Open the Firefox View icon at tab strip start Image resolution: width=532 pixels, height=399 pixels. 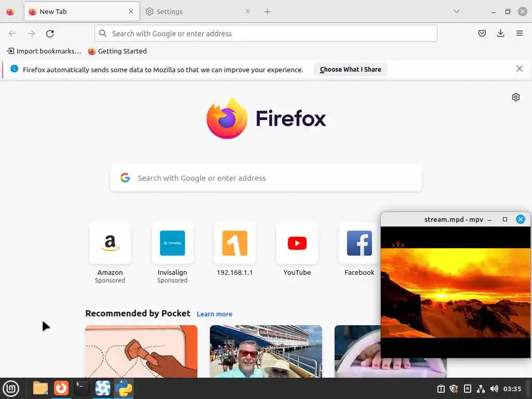(10, 12)
